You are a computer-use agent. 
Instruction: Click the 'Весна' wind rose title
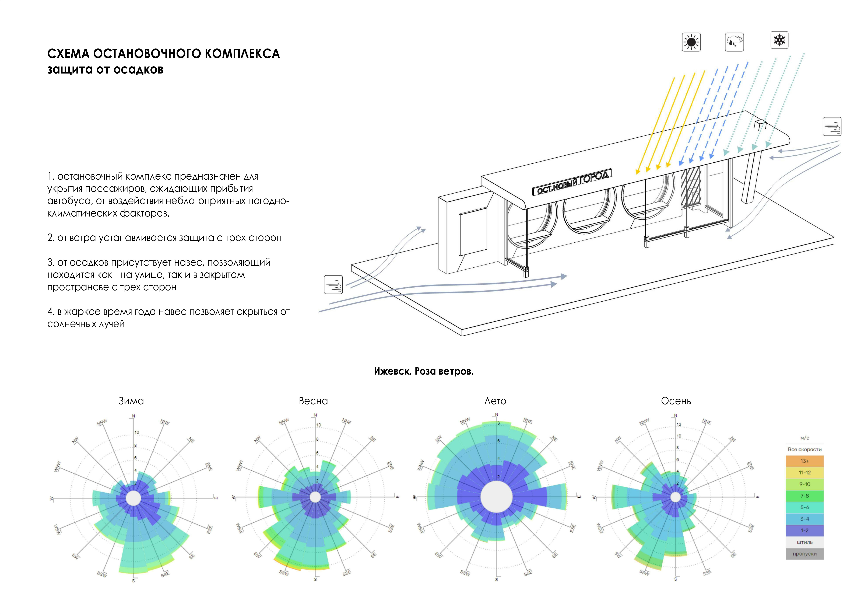[313, 401]
